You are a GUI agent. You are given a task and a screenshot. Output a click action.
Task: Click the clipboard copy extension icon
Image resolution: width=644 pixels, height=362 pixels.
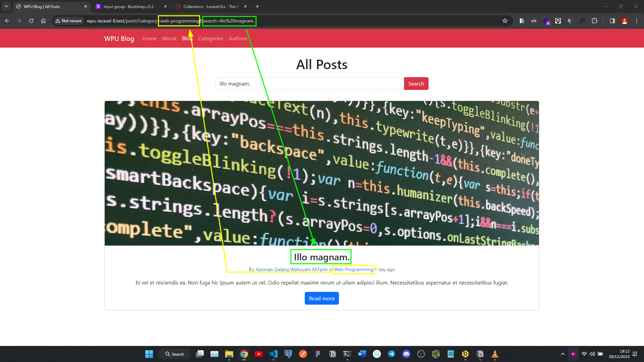tap(522, 21)
